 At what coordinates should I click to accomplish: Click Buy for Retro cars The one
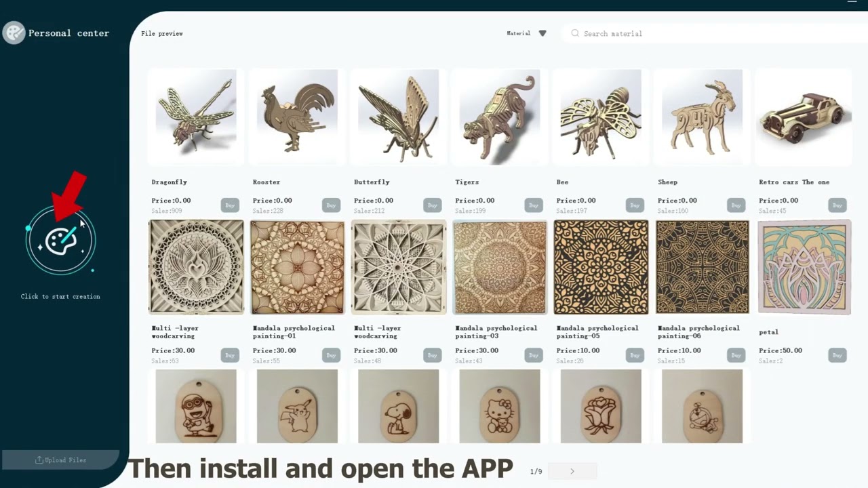pyautogui.click(x=837, y=205)
